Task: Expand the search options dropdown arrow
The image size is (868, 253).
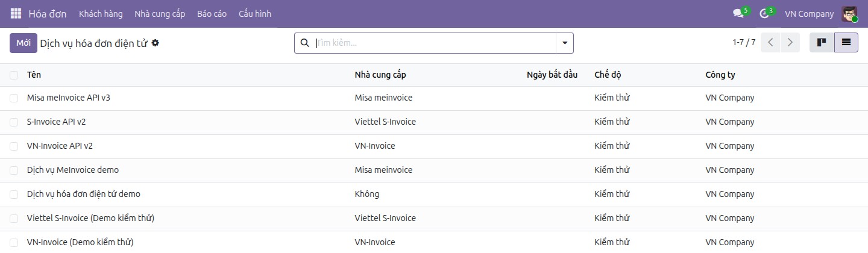Action: [565, 43]
